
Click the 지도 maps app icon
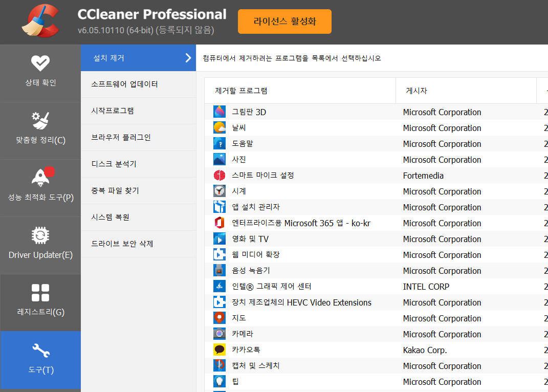tap(220, 318)
